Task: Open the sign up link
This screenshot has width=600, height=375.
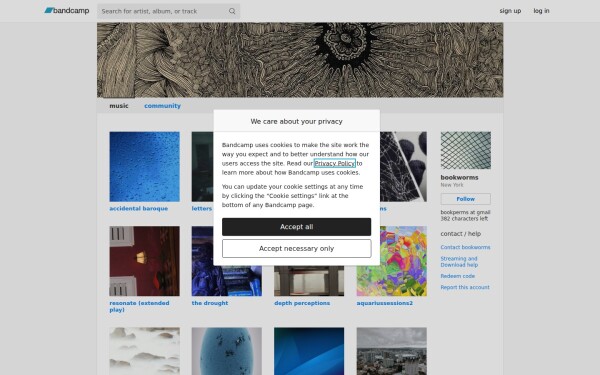Action: pos(510,11)
